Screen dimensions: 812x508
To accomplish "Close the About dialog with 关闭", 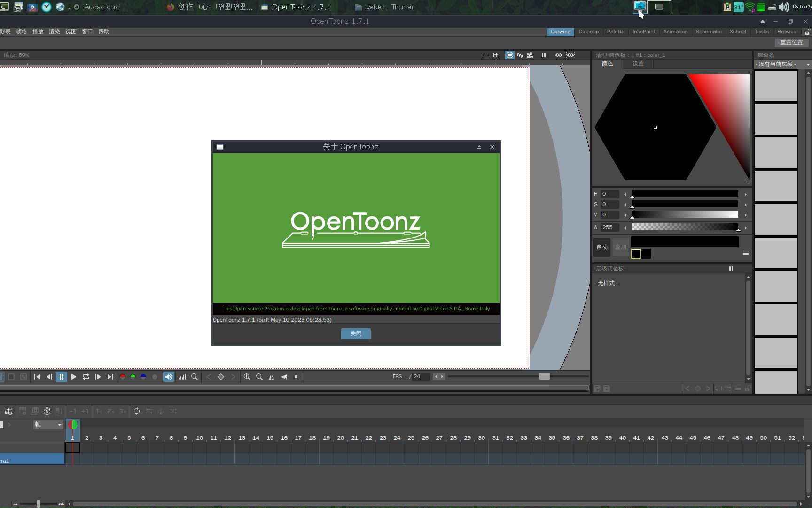I will point(356,333).
